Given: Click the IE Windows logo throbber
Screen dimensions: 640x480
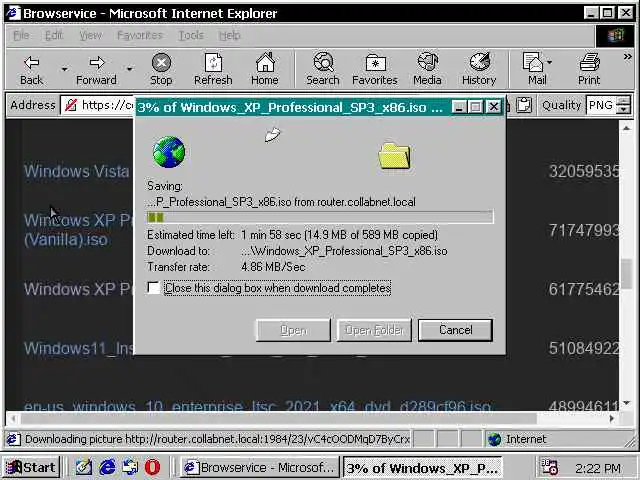Looking at the screenshot, I should click(616, 36).
